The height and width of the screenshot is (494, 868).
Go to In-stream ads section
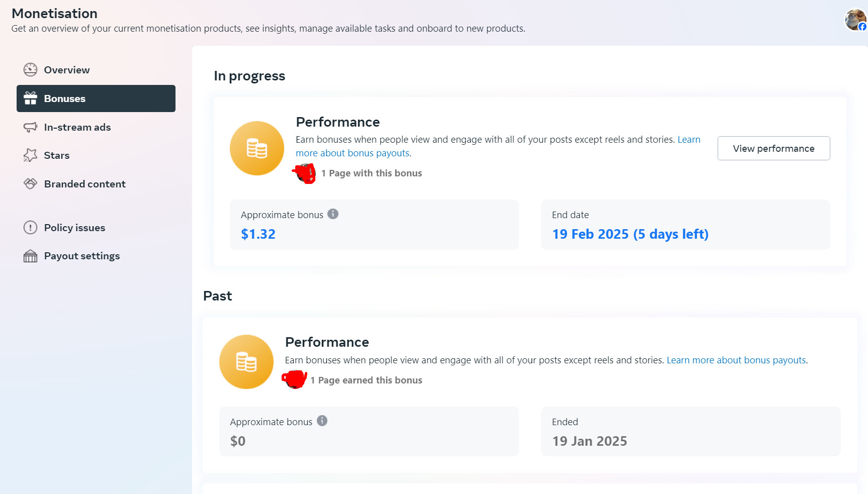pos(77,127)
